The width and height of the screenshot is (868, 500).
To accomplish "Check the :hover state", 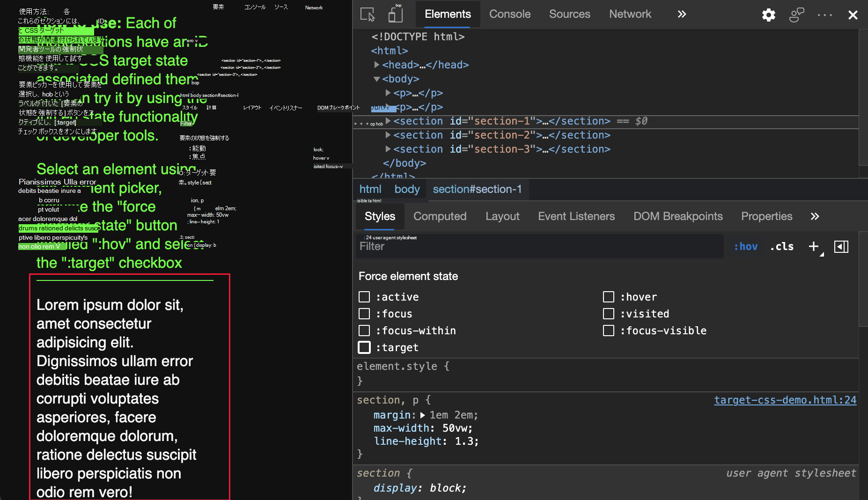I will [609, 296].
